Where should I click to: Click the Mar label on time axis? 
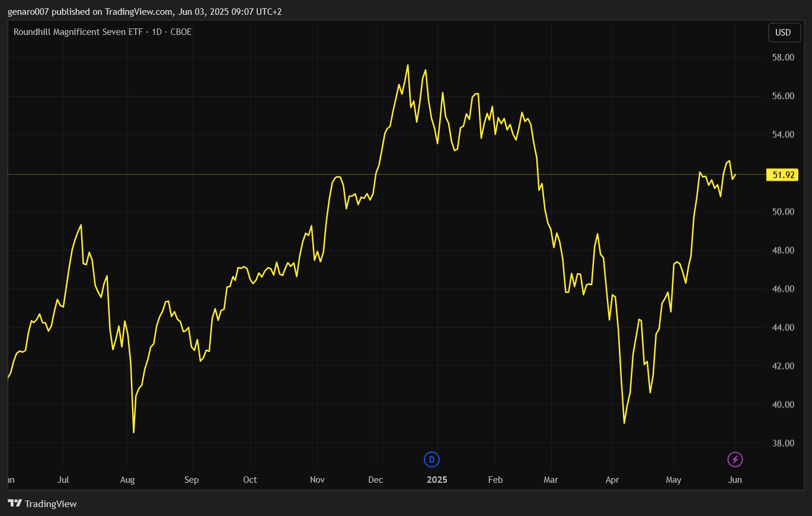pyautogui.click(x=551, y=480)
